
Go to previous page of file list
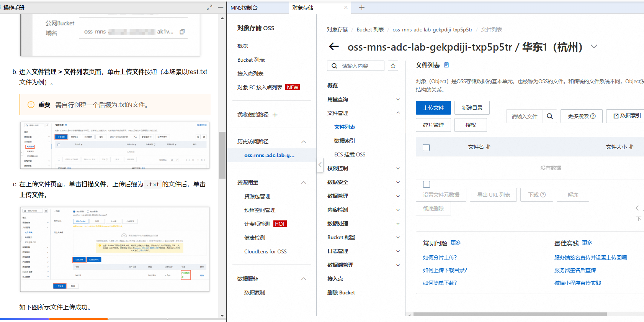point(637,208)
